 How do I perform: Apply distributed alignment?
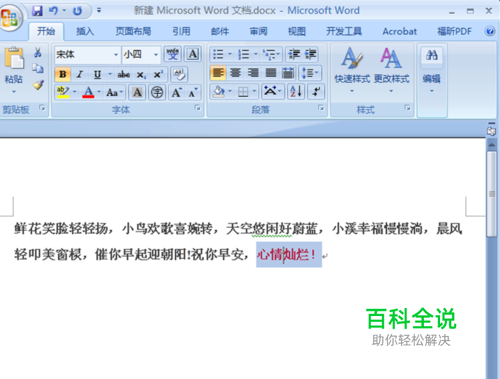pos(288,73)
